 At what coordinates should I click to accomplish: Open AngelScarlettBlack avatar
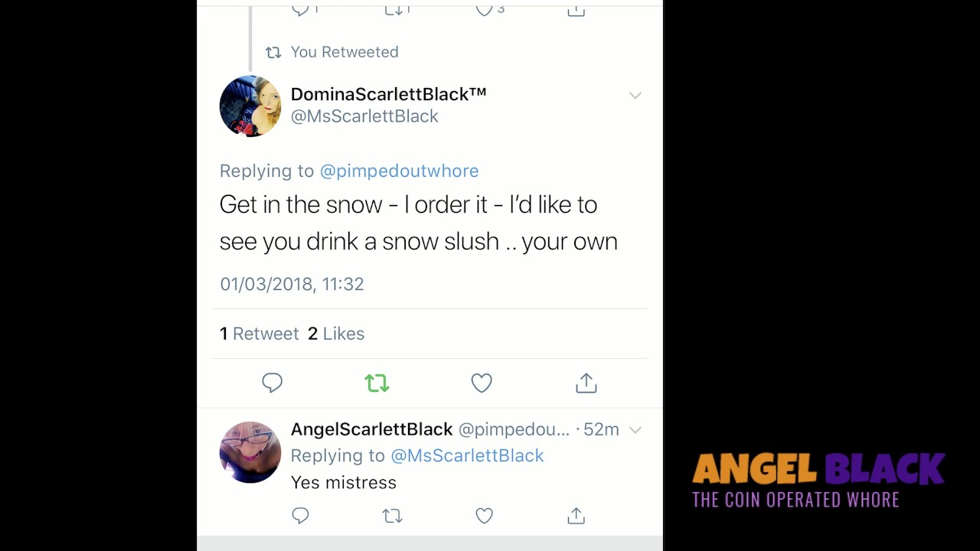coord(250,452)
